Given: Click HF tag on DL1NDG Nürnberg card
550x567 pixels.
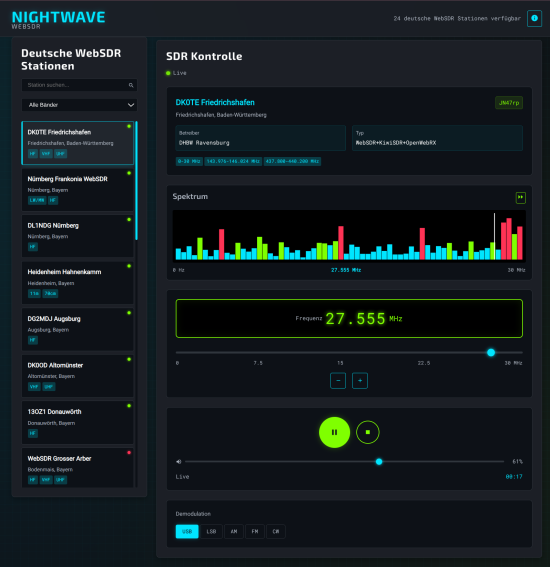Looking at the screenshot, I should click(x=33, y=247).
